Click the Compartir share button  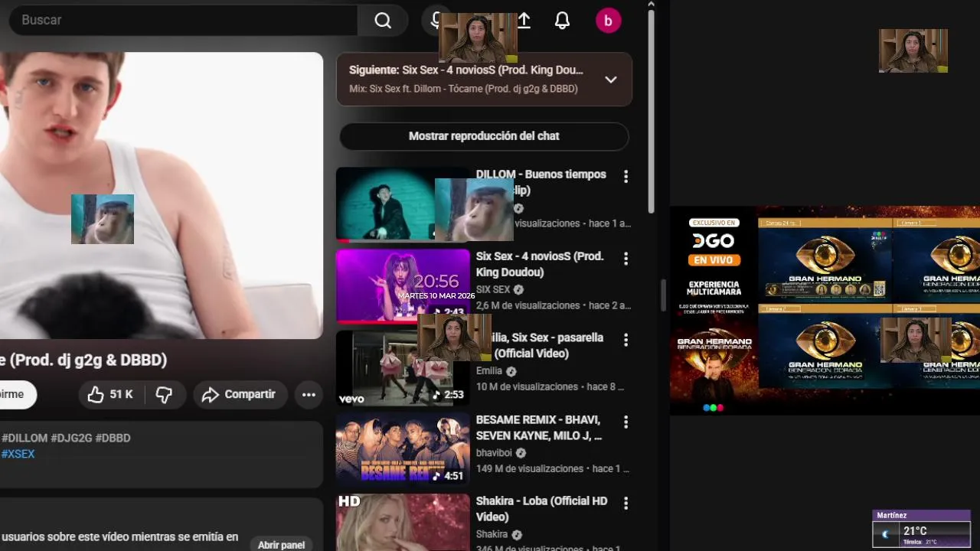pos(239,395)
